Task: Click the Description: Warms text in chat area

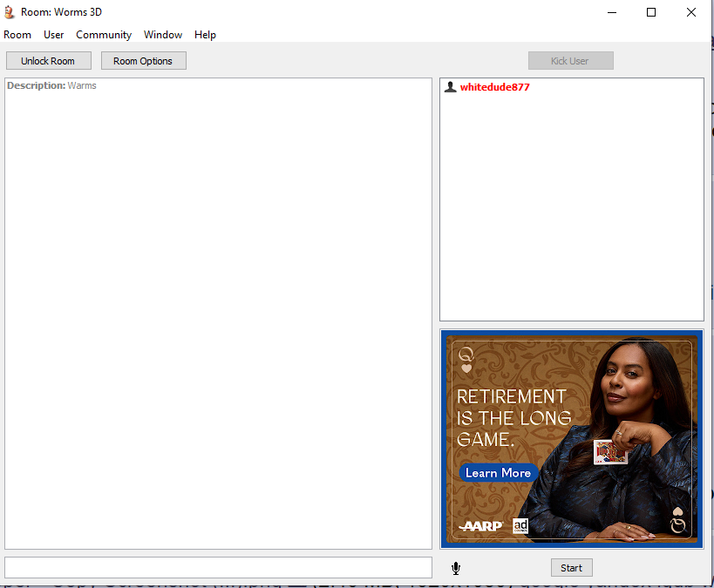Action: tap(51, 85)
